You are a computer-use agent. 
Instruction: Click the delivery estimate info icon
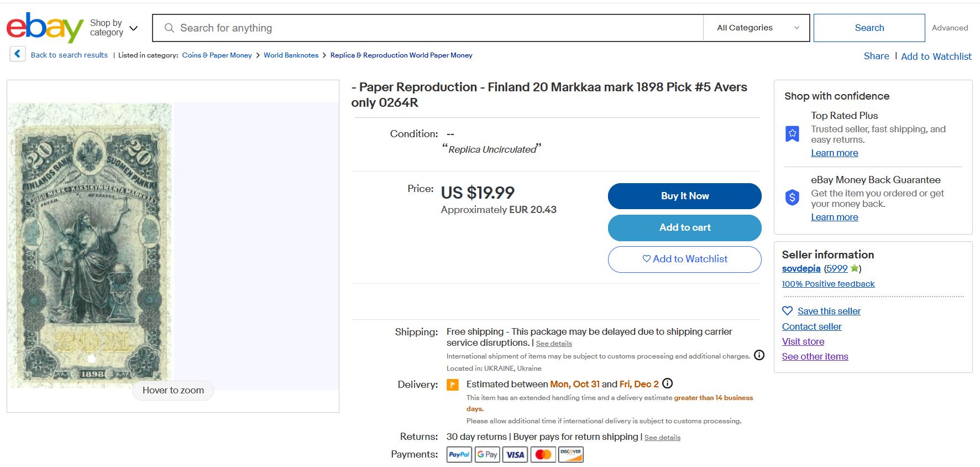668,383
